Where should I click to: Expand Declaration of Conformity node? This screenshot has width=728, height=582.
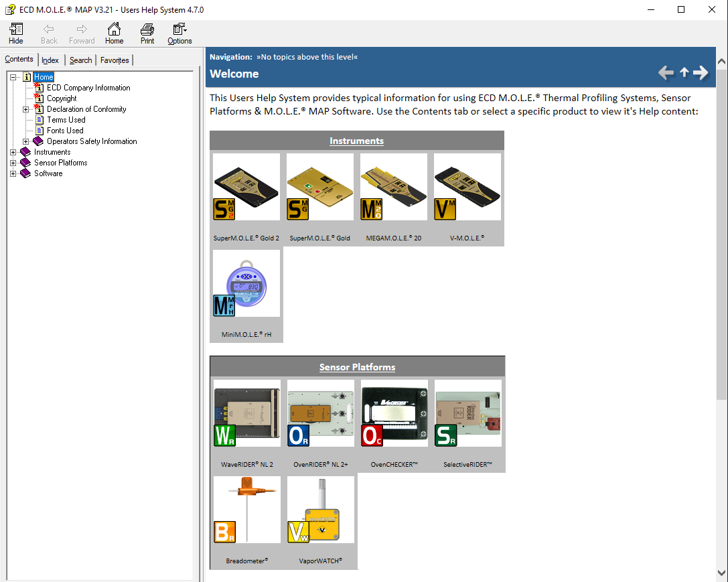click(26, 110)
